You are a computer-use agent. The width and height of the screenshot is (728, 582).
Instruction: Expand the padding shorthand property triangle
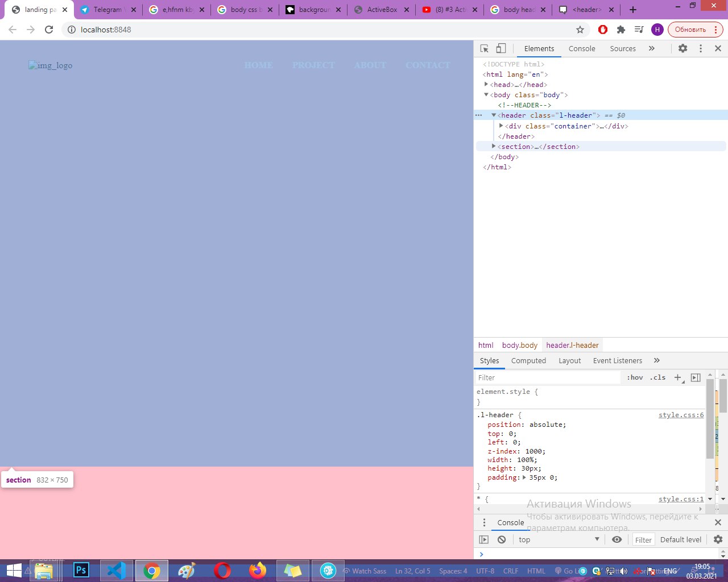point(524,477)
